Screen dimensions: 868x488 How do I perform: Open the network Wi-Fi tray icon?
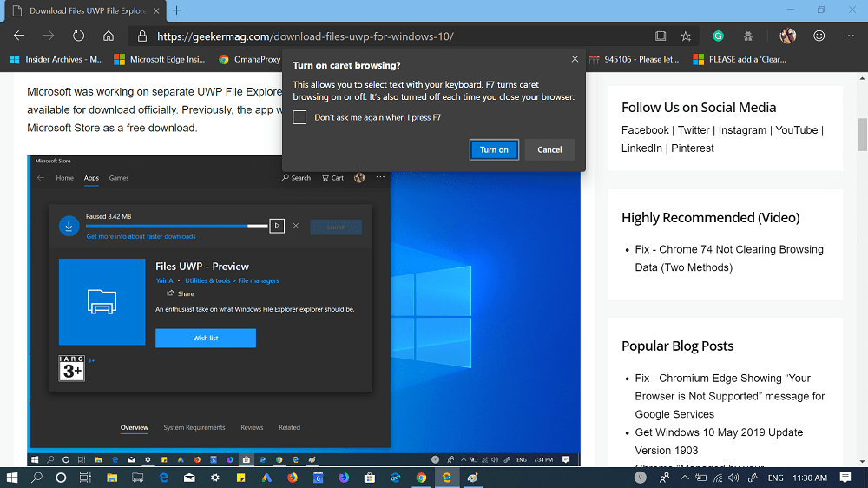click(x=718, y=478)
